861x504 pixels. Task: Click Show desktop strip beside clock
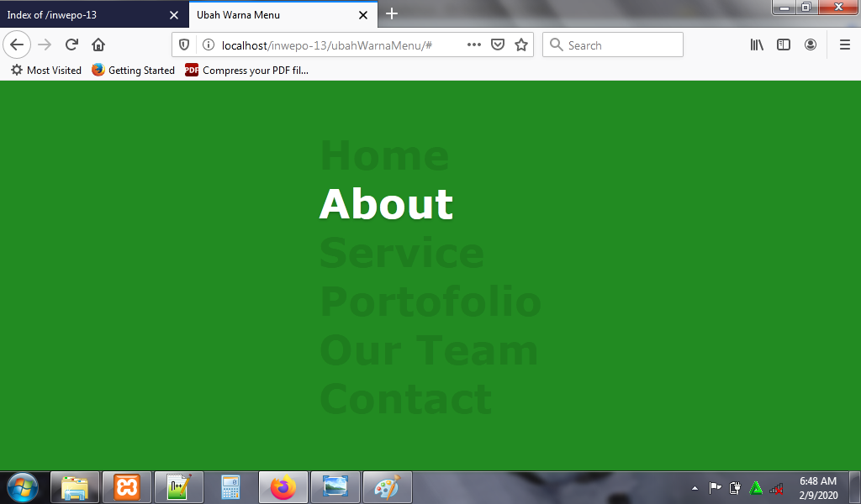(x=855, y=487)
